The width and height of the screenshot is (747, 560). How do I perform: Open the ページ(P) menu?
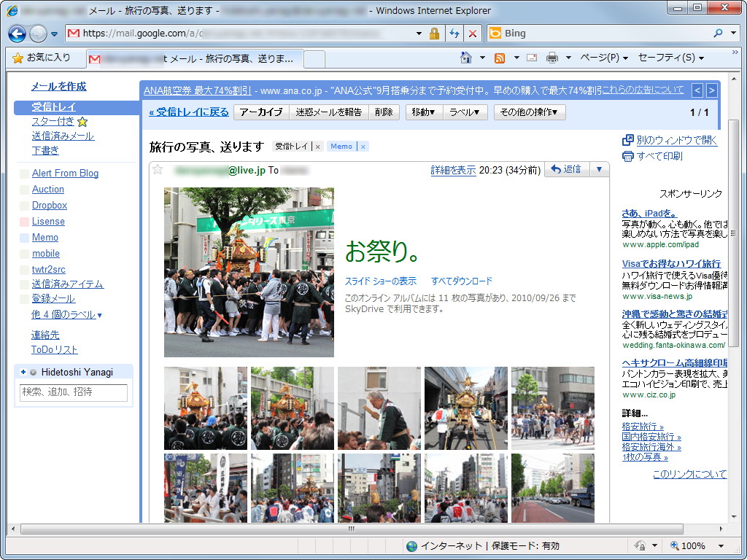tap(603, 58)
